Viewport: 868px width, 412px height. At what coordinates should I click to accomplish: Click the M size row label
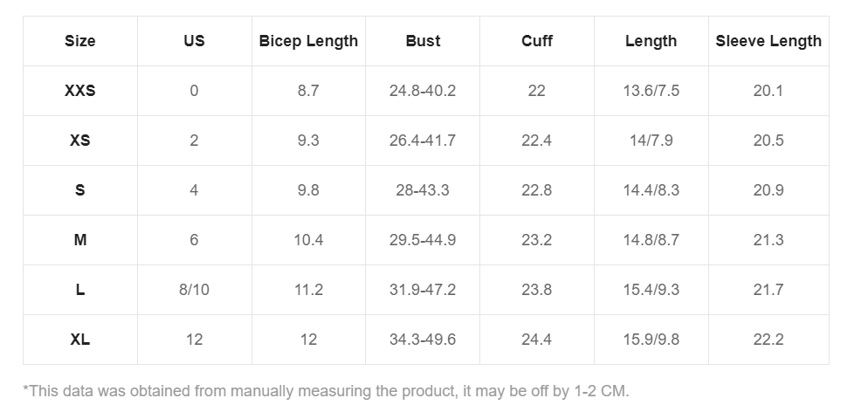[x=79, y=240]
